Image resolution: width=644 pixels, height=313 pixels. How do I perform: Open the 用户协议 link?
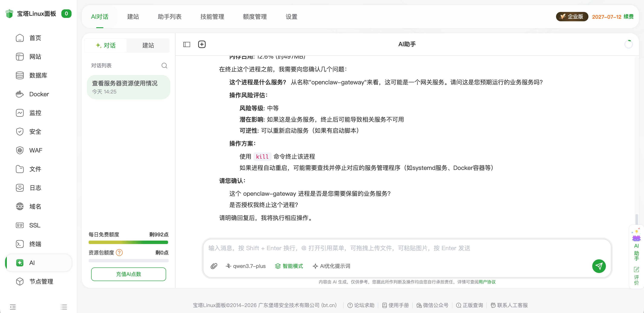(487, 282)
